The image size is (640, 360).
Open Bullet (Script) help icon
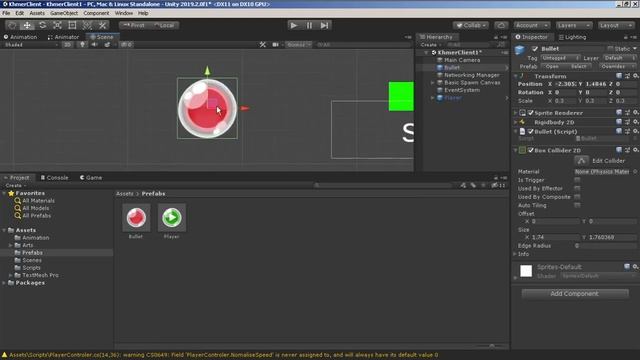point(619,131)
